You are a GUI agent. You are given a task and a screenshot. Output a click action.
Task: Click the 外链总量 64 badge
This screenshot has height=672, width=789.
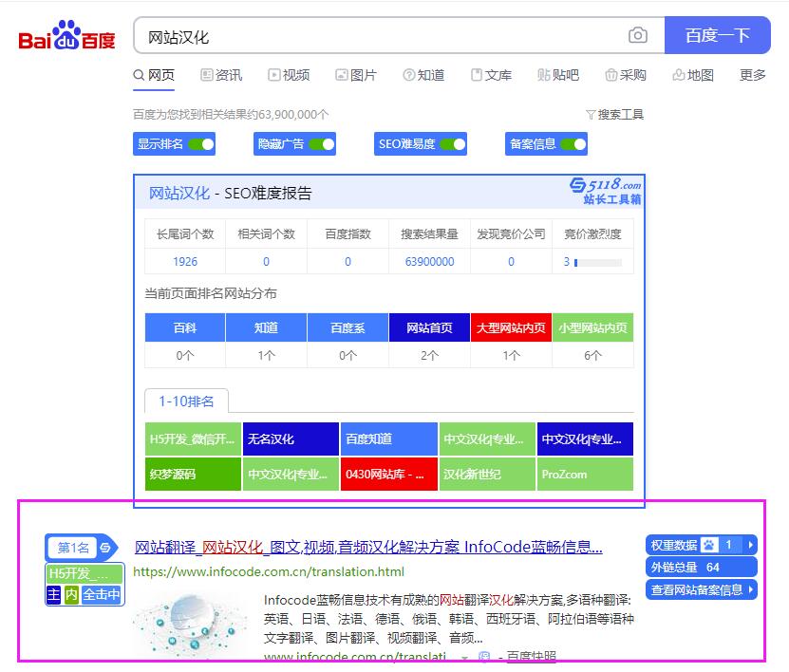702,567
